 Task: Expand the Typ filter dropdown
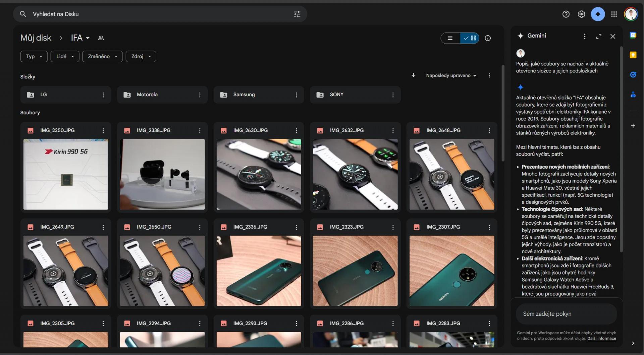[34, 56]
